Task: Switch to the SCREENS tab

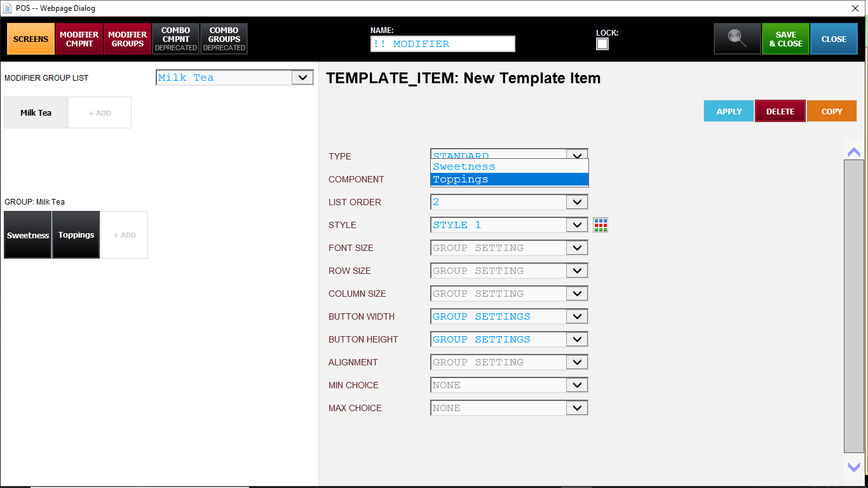Action: pyautogui.click(x=31, y=39)
